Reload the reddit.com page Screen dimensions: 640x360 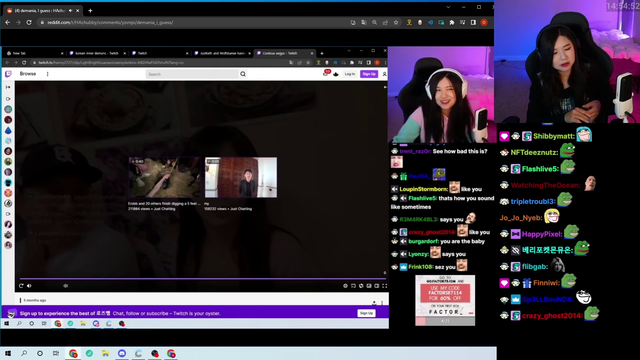tap(29, 22)
